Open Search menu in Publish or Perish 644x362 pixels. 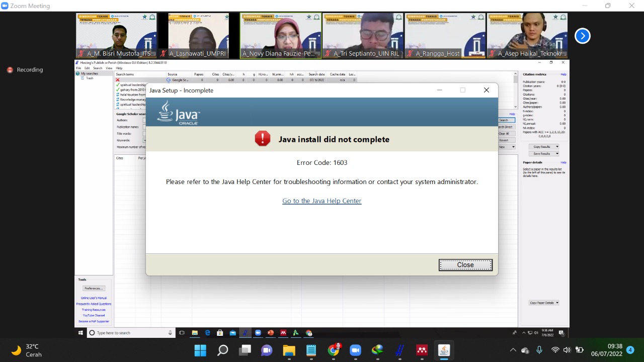pyautogui.click(x=98, y=68)
